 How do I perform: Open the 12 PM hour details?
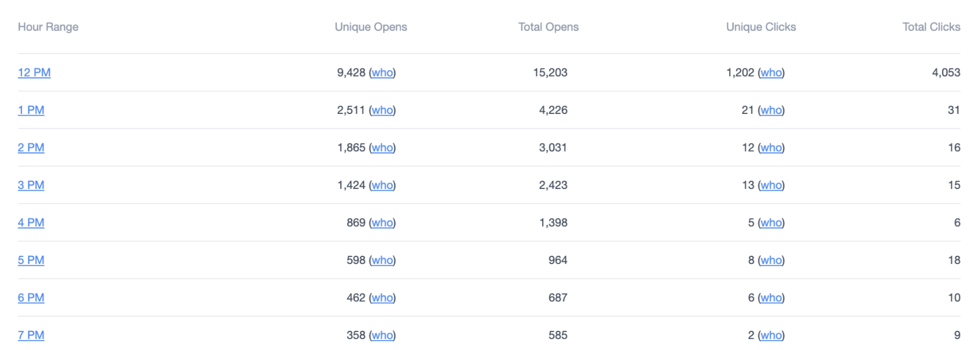point(33,73)
